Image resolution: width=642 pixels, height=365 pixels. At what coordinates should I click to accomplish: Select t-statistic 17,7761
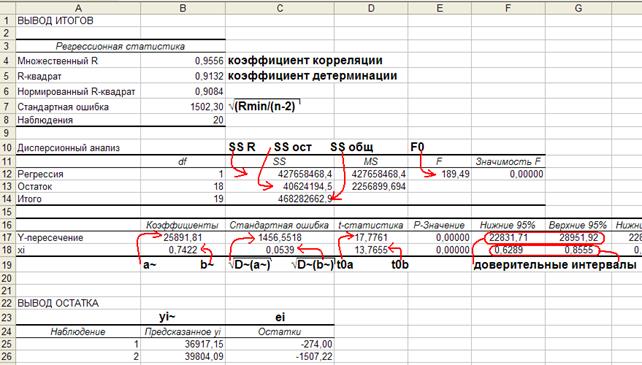point(371,238)
